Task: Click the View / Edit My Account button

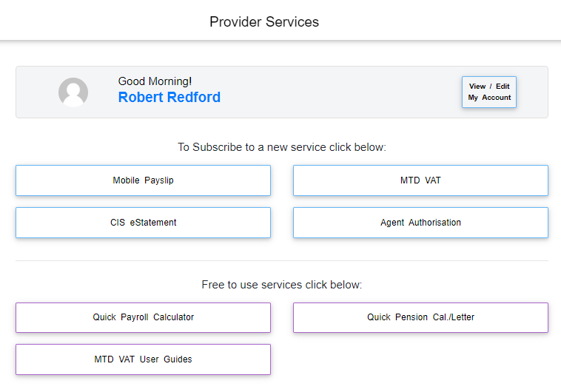Action: click(488, 92)
